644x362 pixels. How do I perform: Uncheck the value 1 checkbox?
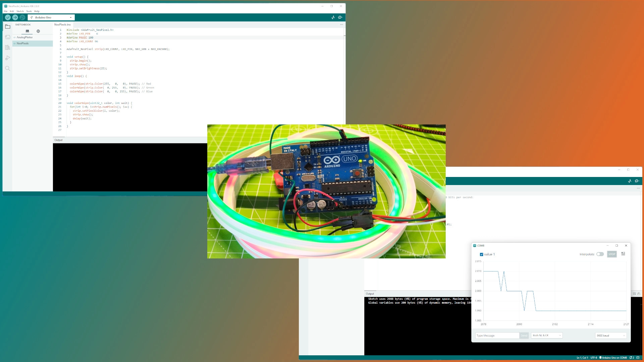point(481,254)
